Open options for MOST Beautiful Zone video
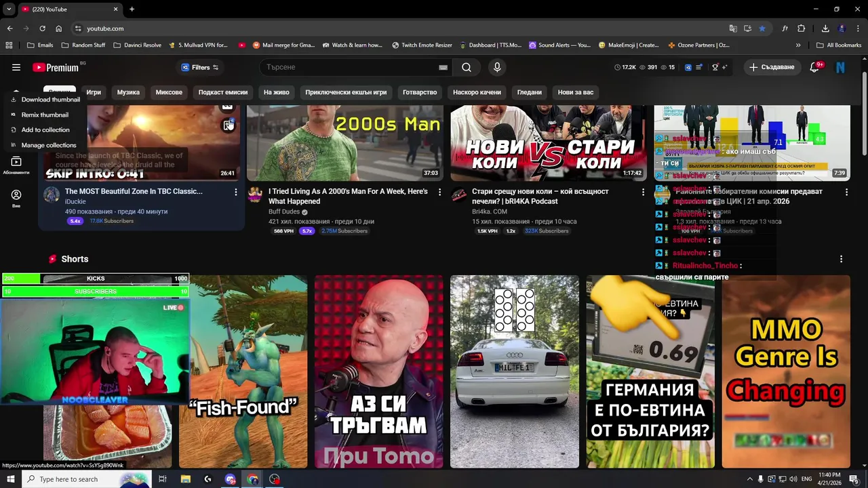The width and height of the screenshot is (868, 488). tap(236, 192)
